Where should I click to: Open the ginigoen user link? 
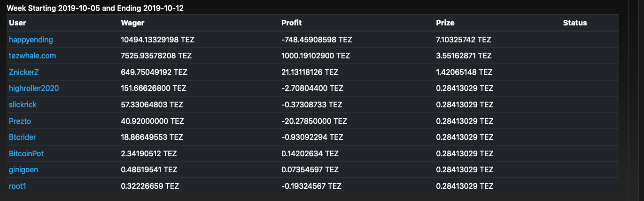coord(23,169)
